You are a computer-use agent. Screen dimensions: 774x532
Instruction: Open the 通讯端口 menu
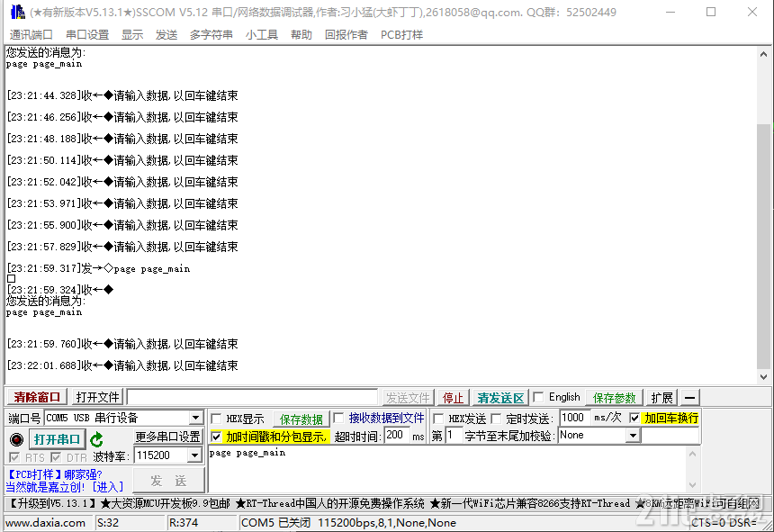point(31,34)
